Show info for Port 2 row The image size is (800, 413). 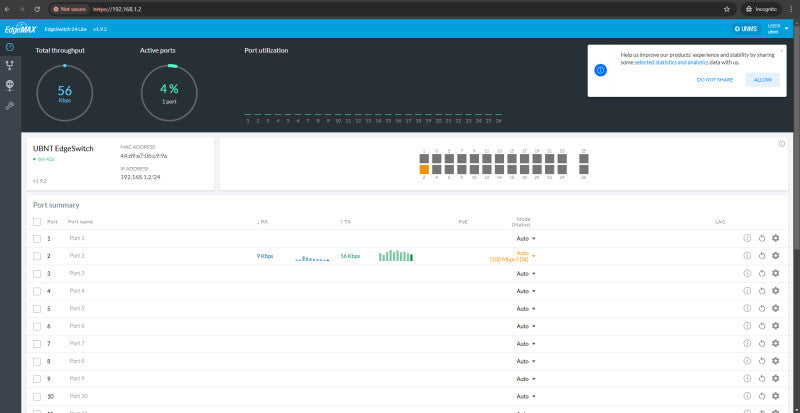pos(747,255)
